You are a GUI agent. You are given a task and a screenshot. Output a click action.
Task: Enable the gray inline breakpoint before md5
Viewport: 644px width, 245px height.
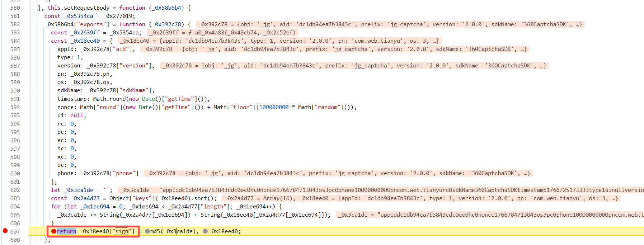click(147, 231)
